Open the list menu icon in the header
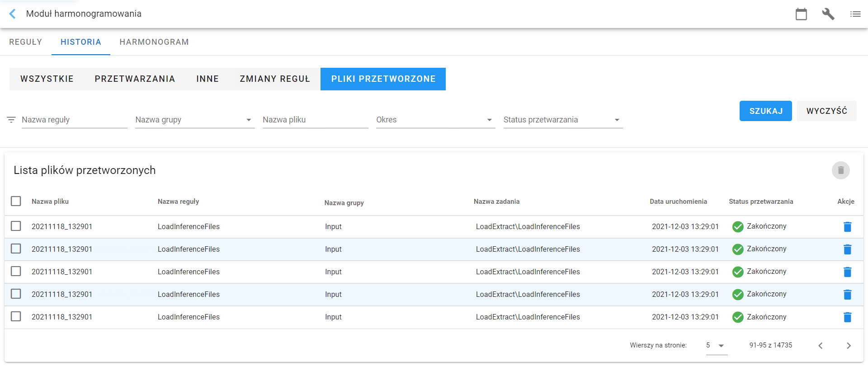The image size is (868, 366). click(855, 14)
